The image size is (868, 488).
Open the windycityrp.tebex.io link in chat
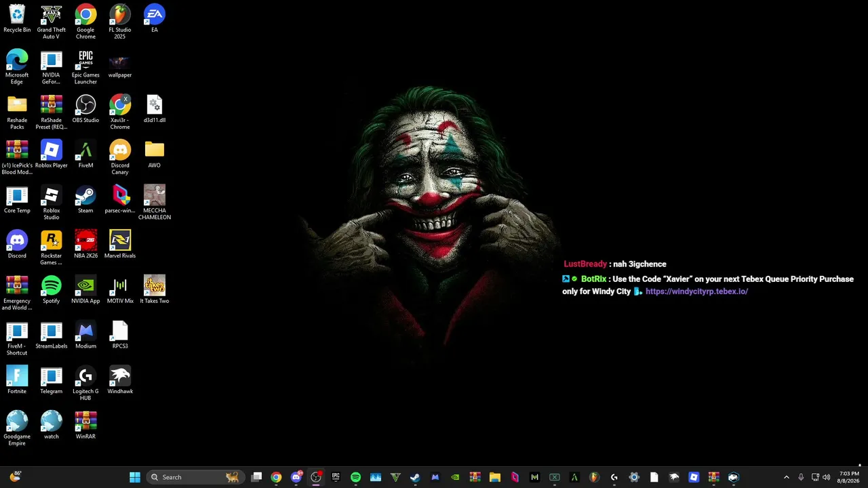696,291
